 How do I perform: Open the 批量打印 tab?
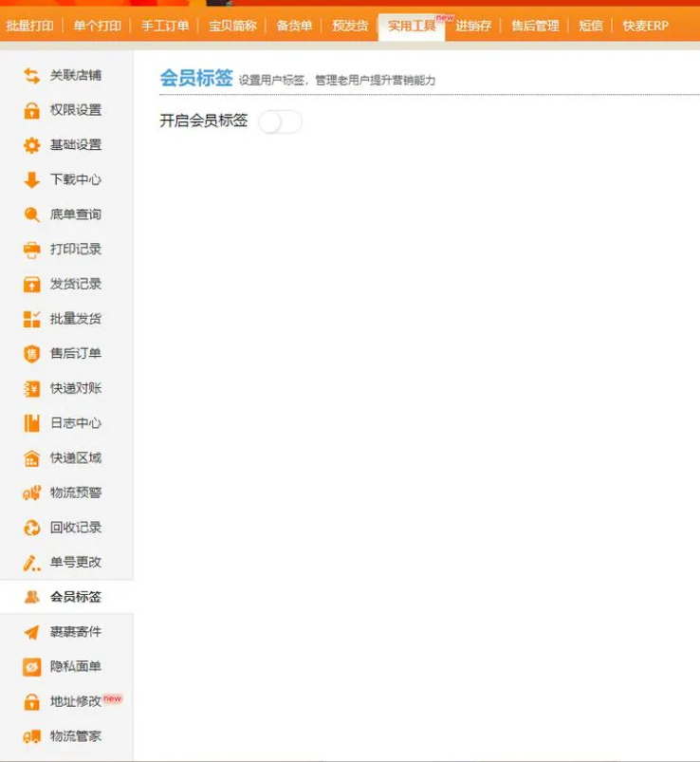click(29, 26)
